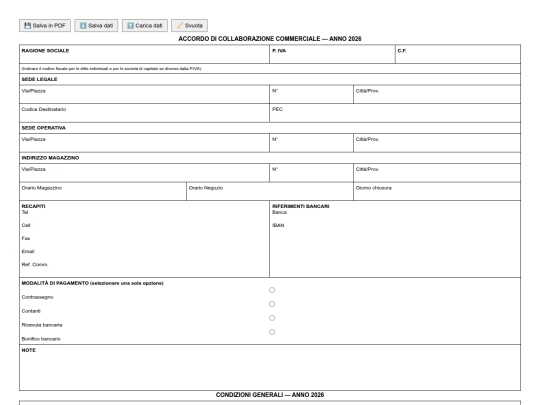Focus the N° field under Sede Operativa
Image resolution: width=540 pixels, height=405 pixels.
tap(311, 143)
